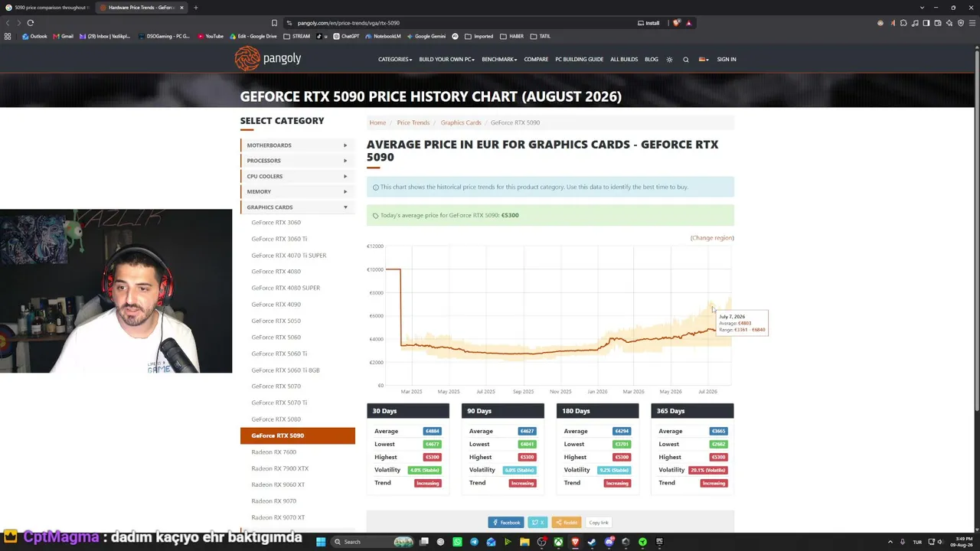Open the Brave Shields icon
Image resolution: width=980 pixels, height=551 pixels.
tap(676, 23)
